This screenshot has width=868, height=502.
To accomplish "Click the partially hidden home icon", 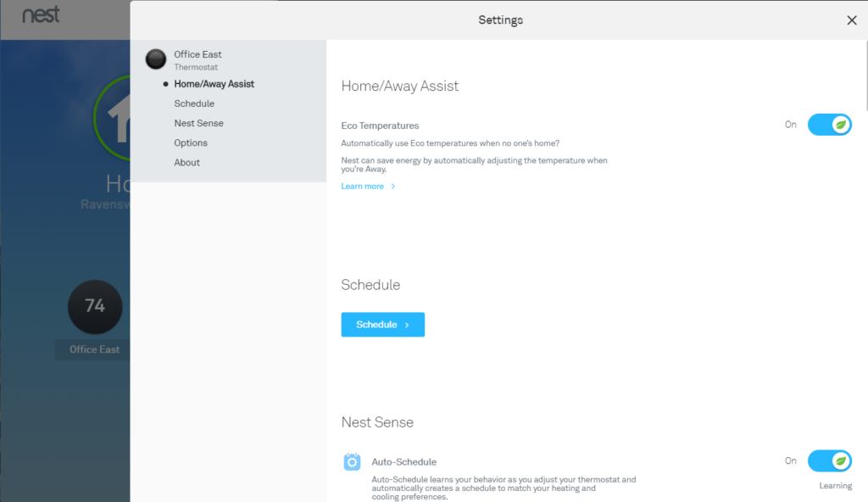I will [113, 118].
